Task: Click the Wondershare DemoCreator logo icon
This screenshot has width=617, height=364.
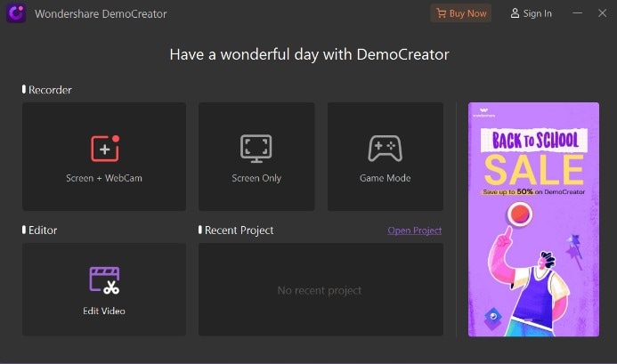Action: pyautogui.click(x=16, y=13)
